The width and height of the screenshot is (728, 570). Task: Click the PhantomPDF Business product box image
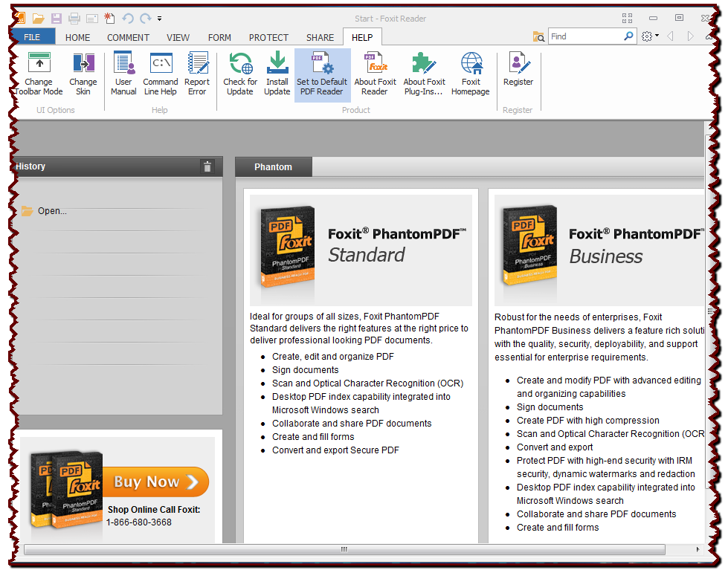(x=529, y=245)
